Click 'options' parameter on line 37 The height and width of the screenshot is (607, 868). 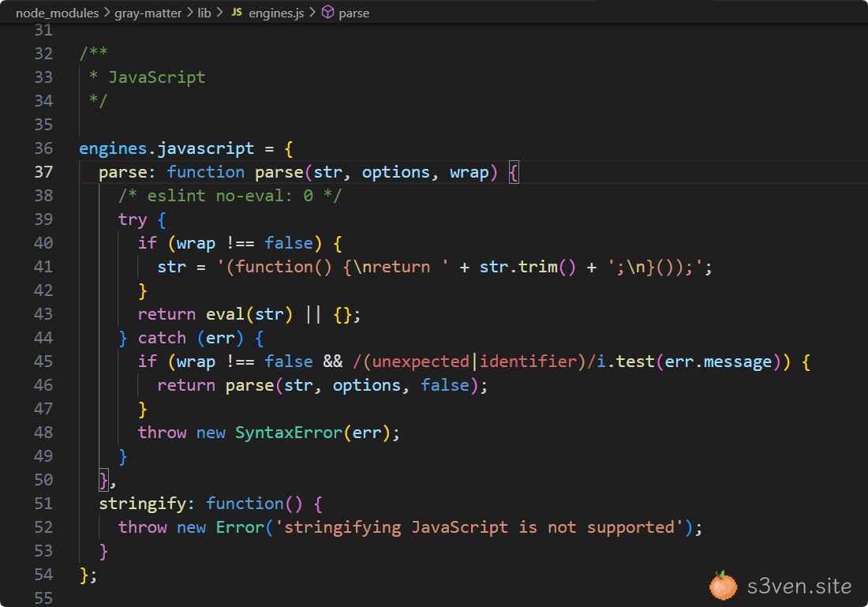coord(396,172)
